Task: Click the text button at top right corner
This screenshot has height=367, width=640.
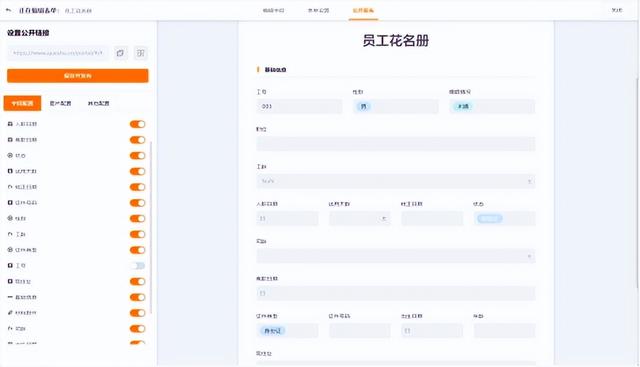Action: tap(617, 10)
